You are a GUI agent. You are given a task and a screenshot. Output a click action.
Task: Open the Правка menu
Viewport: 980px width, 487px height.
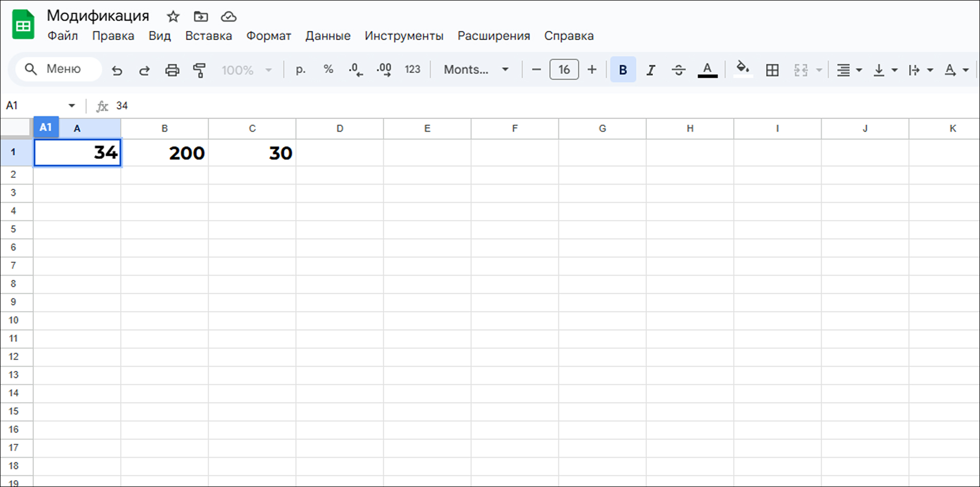(113, 36)
